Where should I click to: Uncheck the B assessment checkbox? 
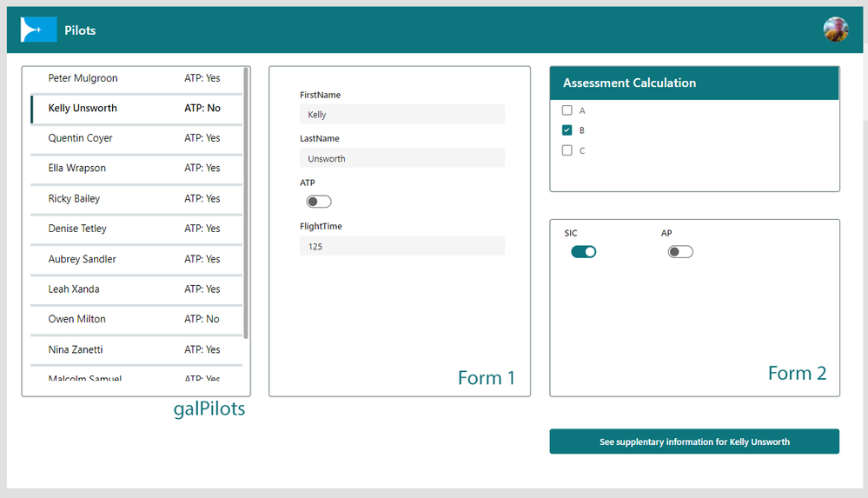coord(567,130)
